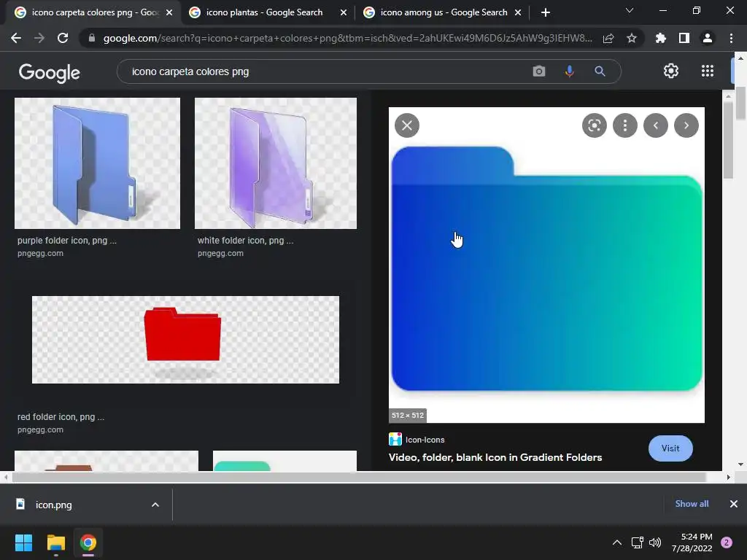
Task: Show all downloads
Action: (x=692, y=504)
